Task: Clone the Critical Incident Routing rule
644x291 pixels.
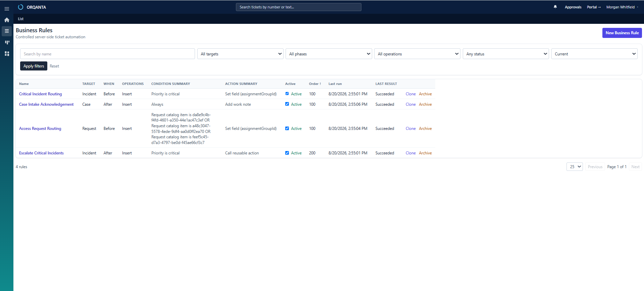Action: (x=410, y=94)
